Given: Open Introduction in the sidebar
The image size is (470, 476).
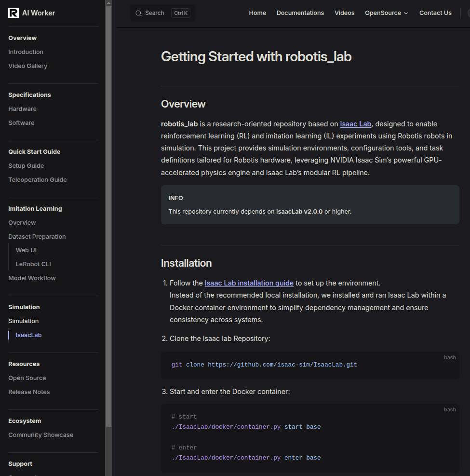Looking at the screenshot, I should point(26,52).
